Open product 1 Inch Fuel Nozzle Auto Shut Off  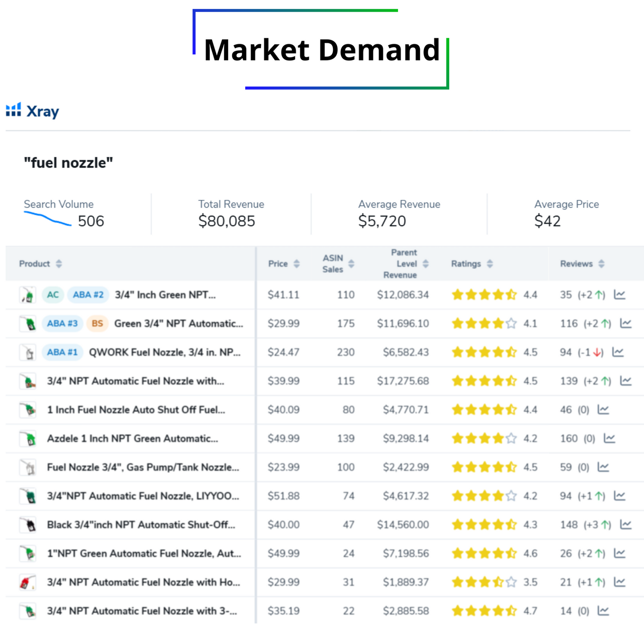(x=136, y=410)
